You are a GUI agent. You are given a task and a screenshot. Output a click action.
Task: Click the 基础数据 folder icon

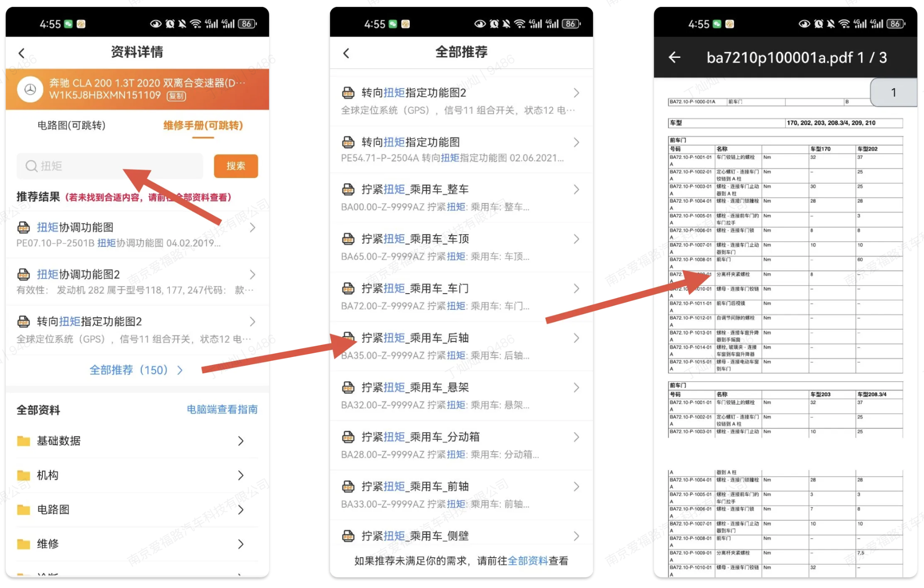click(x=24, y=441)
